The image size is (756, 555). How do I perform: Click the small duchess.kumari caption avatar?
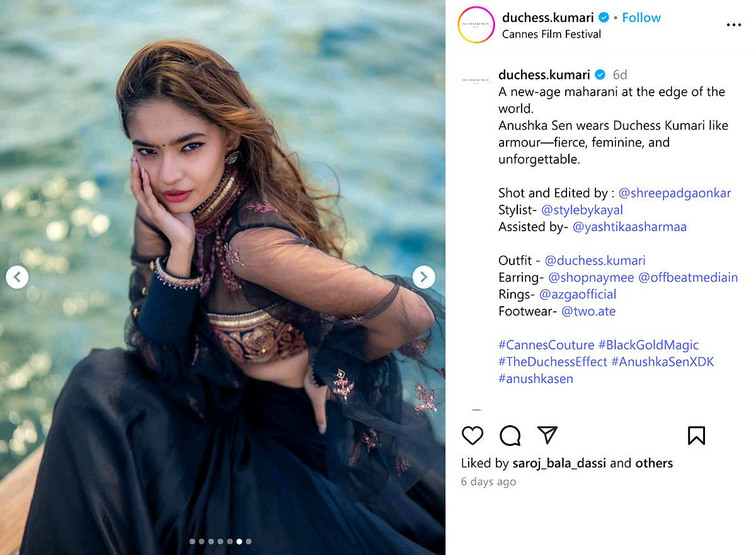click(x=476, y=81)
